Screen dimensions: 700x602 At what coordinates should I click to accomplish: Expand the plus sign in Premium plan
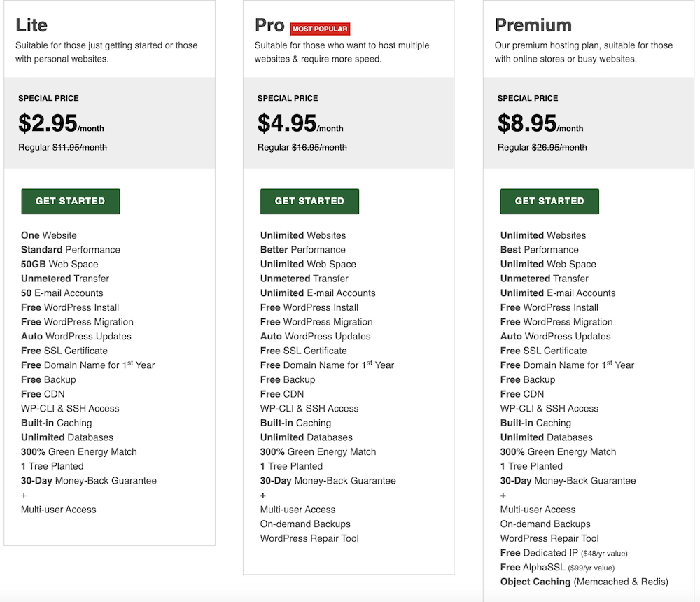[503, 495]
